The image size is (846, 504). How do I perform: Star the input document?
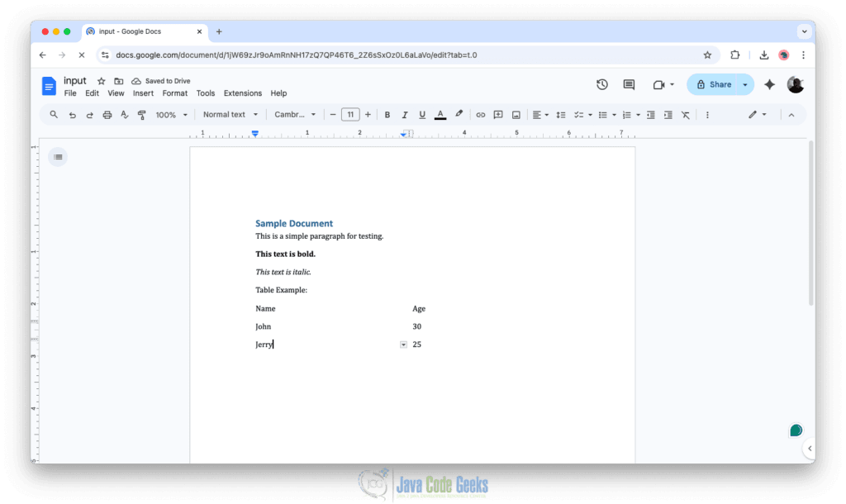[101, 81]
